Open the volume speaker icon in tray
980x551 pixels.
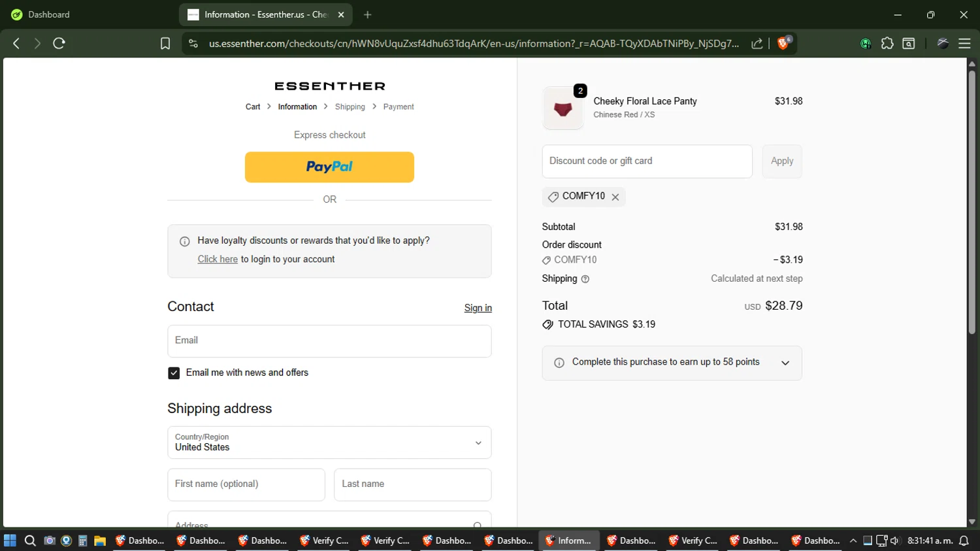tap(895, 541)
